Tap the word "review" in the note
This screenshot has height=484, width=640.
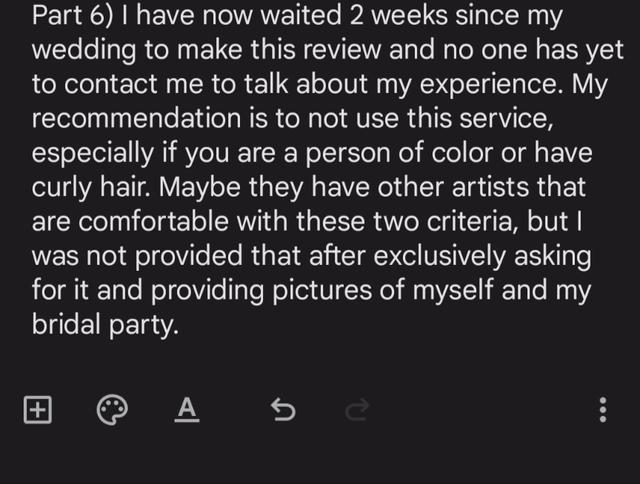342,50
